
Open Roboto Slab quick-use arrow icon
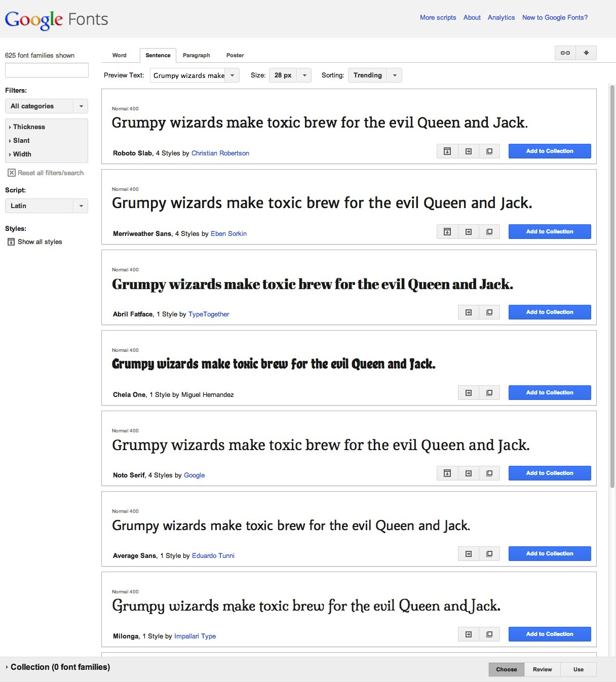pos(469,151)
